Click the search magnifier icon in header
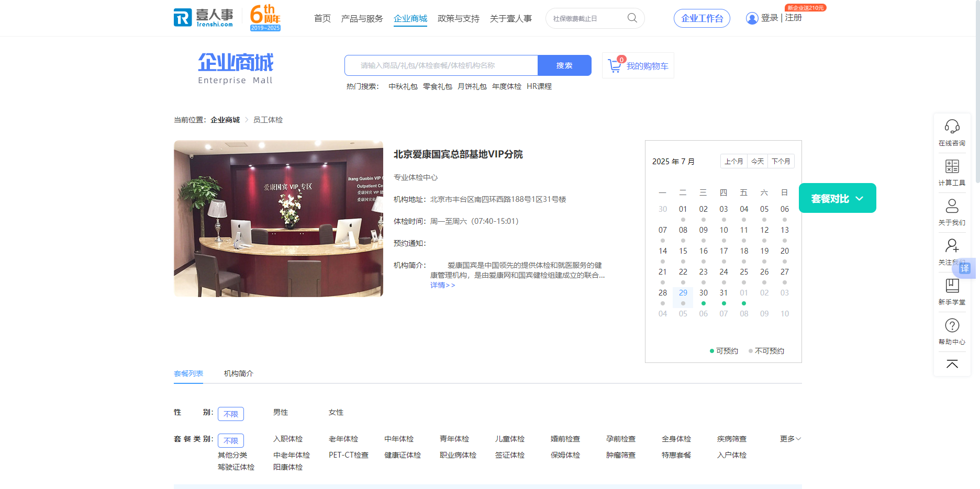980x489 pixels. tap(632, 18)
